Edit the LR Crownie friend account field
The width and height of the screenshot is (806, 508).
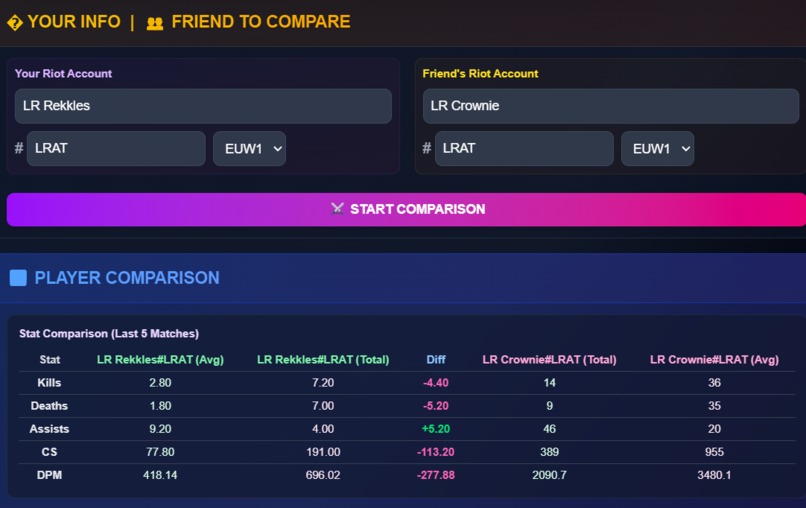[x=611, y=106]
